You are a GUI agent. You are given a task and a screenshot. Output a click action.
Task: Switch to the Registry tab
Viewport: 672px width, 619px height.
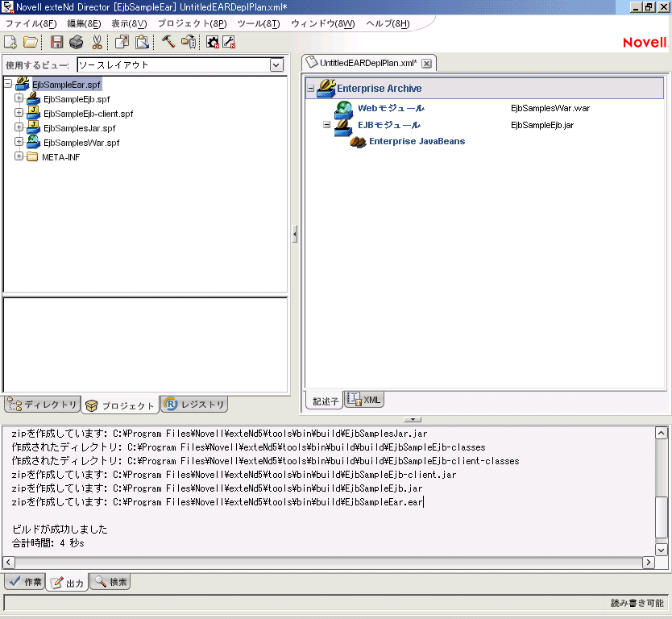(x=195, y=405)
